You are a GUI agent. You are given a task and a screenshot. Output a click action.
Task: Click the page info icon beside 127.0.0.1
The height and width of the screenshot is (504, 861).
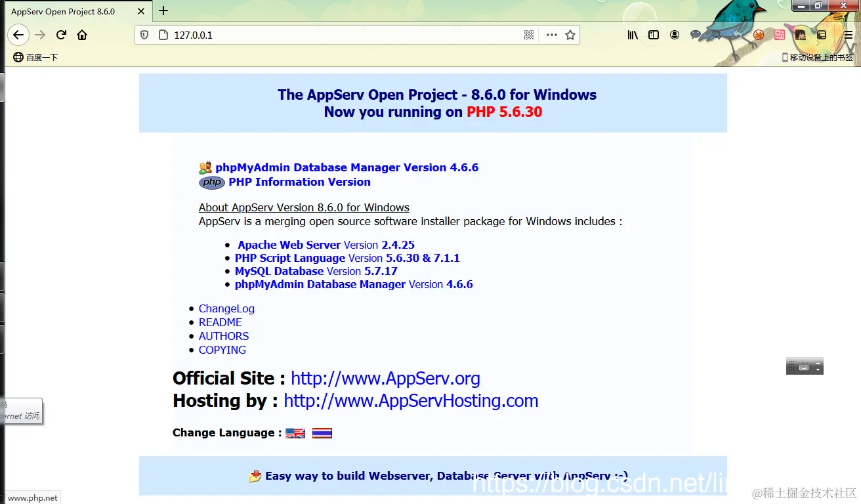163,35
